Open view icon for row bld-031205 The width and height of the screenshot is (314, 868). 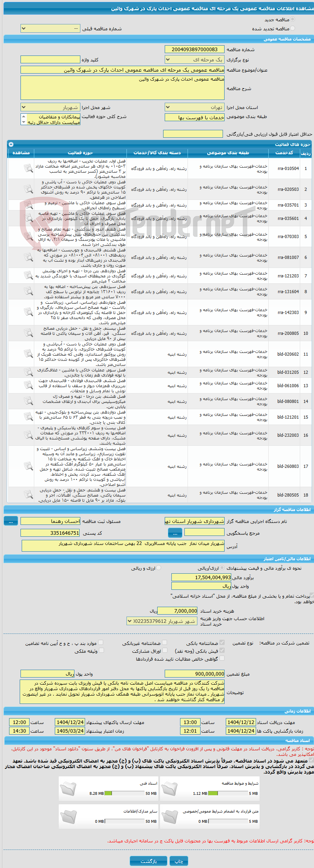tap(28, 372)
